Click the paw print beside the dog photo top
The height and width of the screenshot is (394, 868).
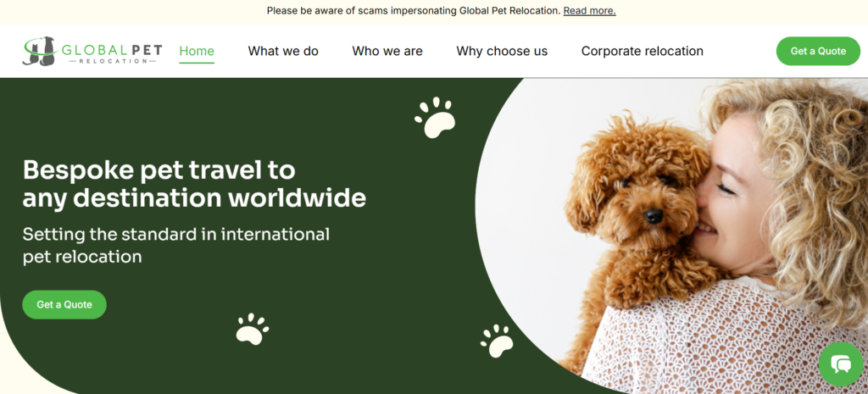tap(435, 117)
